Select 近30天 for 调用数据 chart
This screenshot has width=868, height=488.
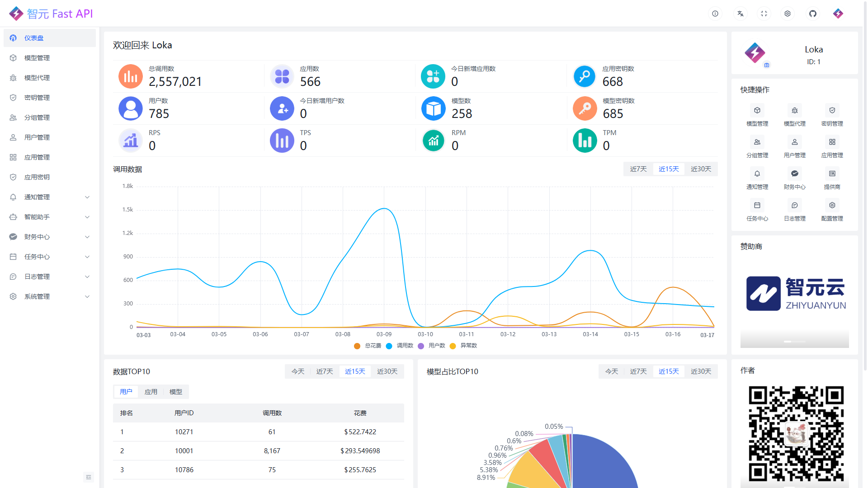[x=701, y=169]
